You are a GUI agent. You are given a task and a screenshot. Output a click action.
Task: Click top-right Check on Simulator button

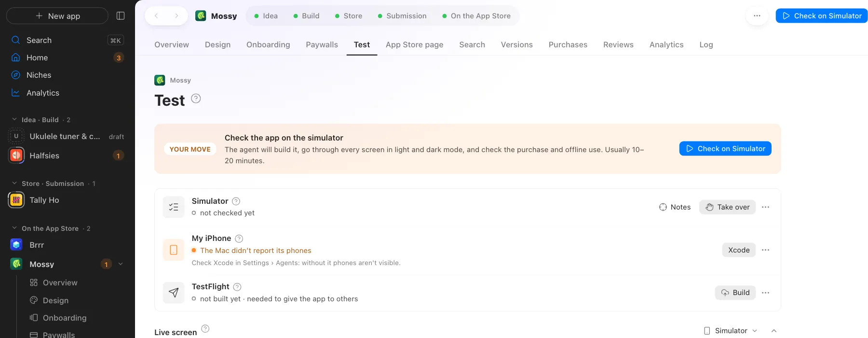tap(822, 16)
